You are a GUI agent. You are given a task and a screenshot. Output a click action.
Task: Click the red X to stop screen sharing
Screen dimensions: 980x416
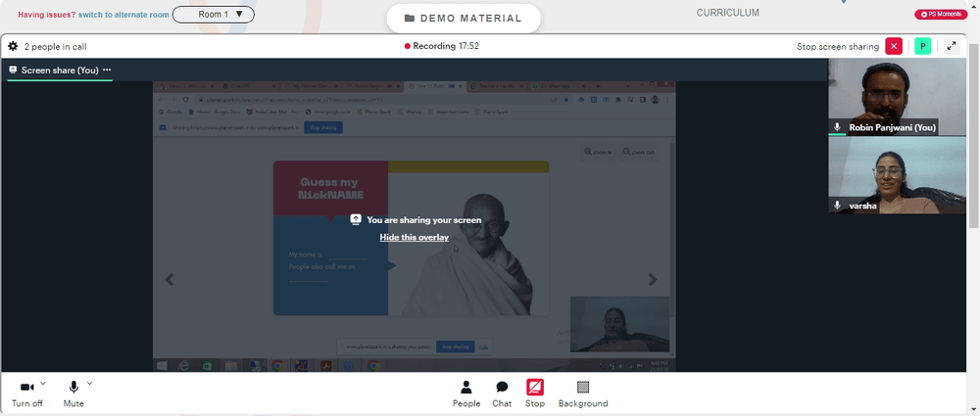pyautogui.click(x=894, y=46)
